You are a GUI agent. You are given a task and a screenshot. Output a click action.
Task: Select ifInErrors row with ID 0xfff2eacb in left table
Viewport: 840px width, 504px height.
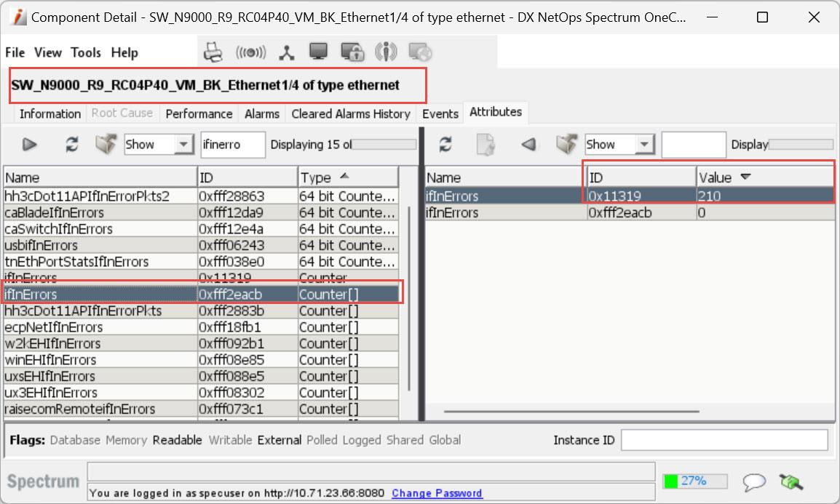tap(201, 295)
